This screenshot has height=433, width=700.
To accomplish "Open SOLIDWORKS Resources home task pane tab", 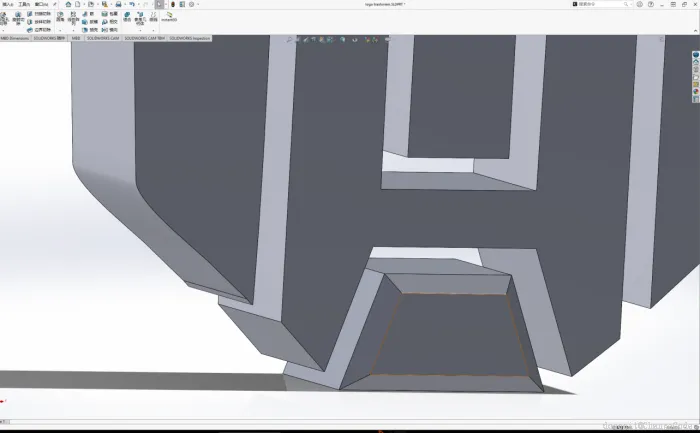I will tap(696, 62).
